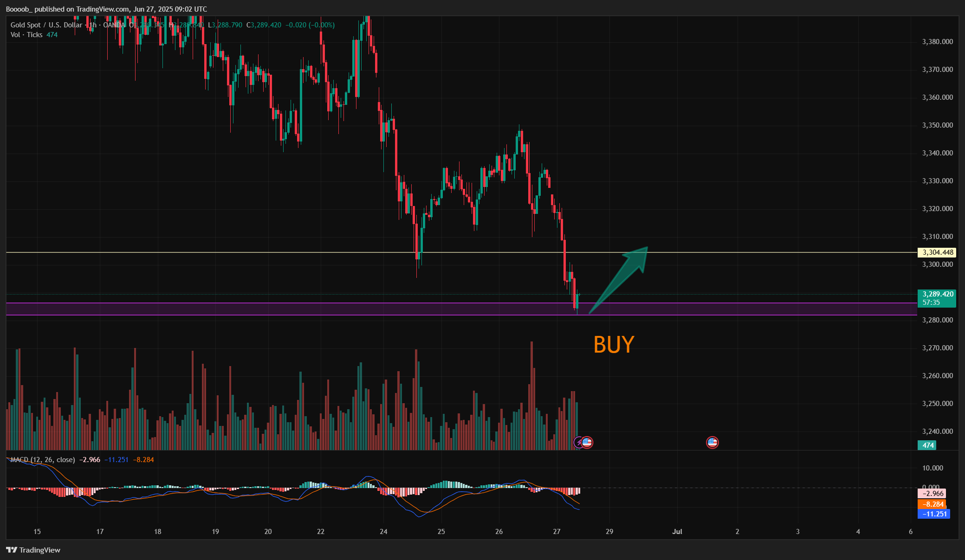Screen dimensions: 965x560
Task: Click the L3,288.790 low value in legend
Action: (x=225, y=25)
